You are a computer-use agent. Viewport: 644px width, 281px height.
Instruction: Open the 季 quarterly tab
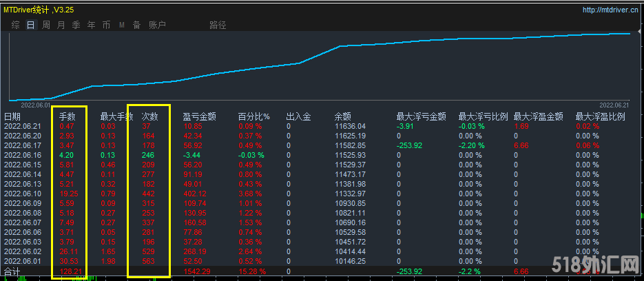[76, 25]
